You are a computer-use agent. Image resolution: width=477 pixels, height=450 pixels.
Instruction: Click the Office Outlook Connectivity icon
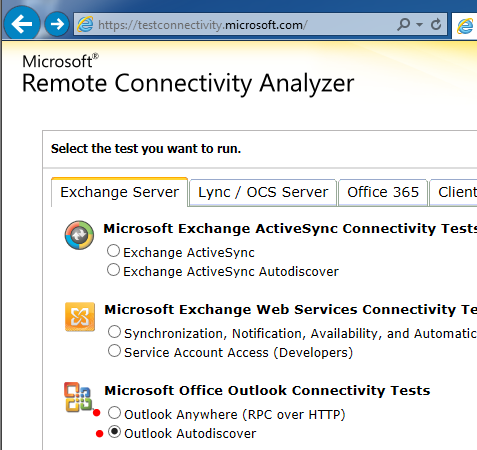[x=78, y=397]
